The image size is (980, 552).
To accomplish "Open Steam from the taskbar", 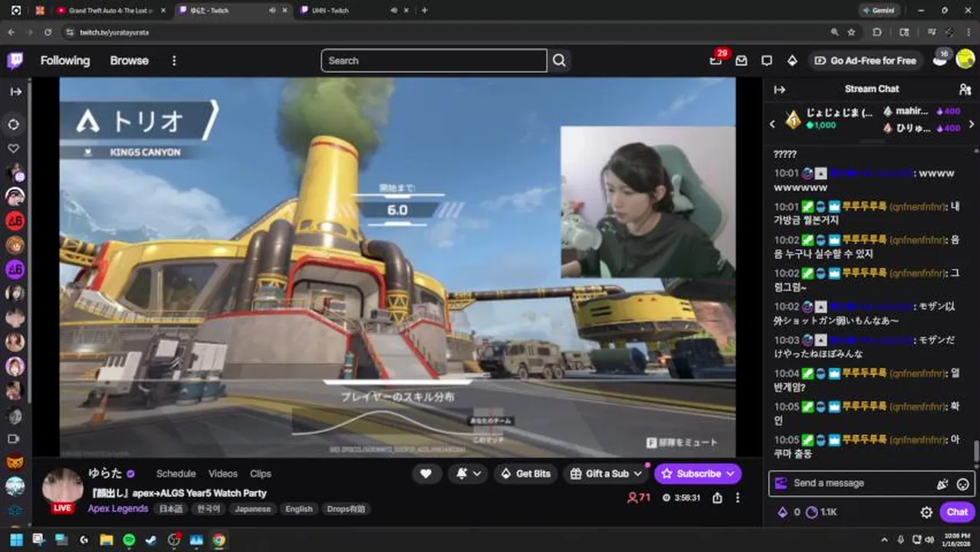I will pos(151,540).
